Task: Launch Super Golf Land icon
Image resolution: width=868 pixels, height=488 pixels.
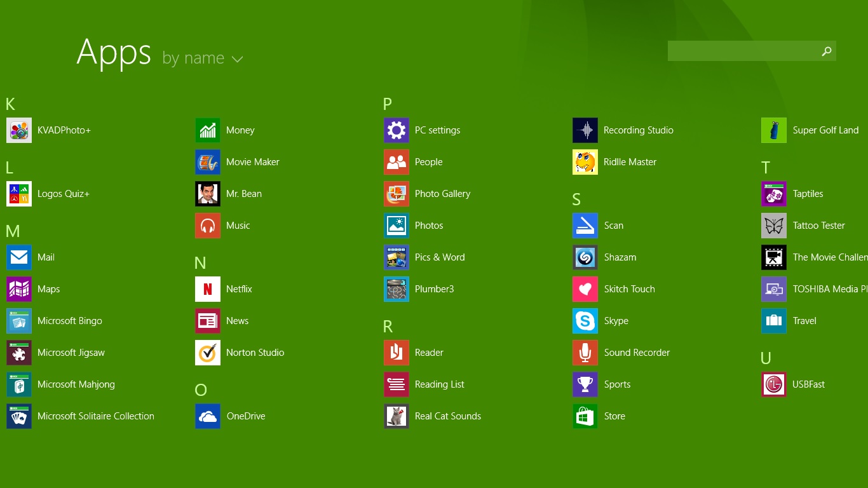Action: [774, 130]
